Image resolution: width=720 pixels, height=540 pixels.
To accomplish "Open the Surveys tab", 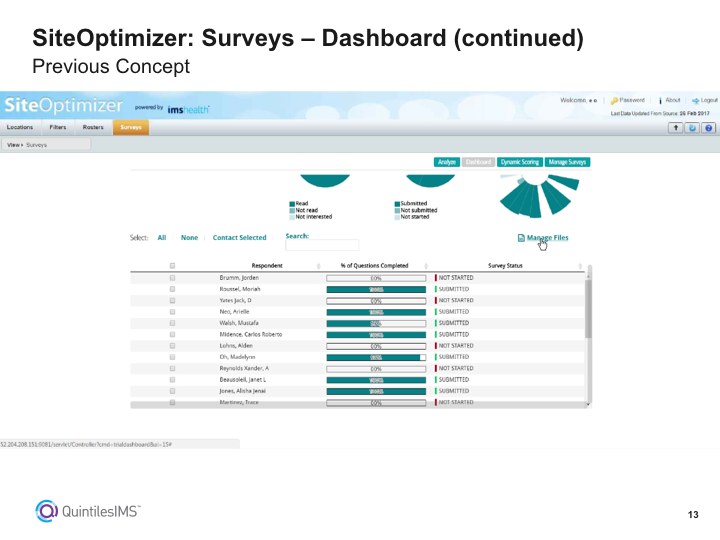I will pyautogui.click(x=131, y=127).
